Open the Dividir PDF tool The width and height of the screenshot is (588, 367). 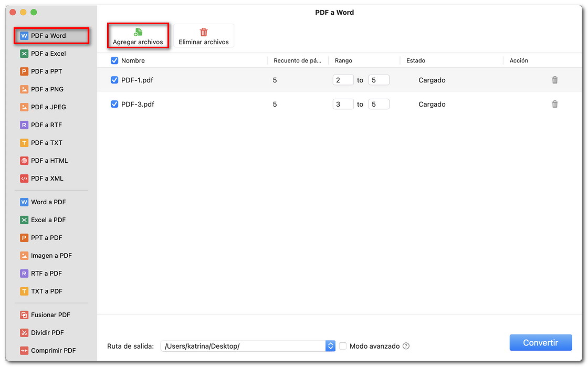24,332
